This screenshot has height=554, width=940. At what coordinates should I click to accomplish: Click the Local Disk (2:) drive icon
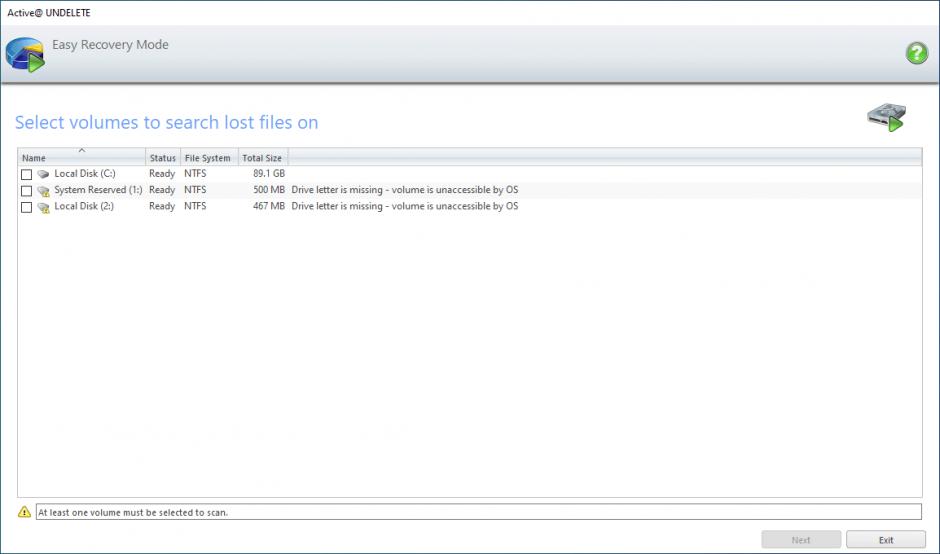point(43,207)
